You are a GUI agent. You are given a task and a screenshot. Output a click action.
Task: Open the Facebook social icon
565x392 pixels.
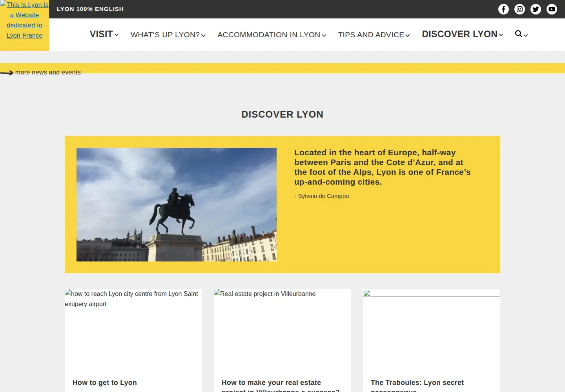click(503, 9)
